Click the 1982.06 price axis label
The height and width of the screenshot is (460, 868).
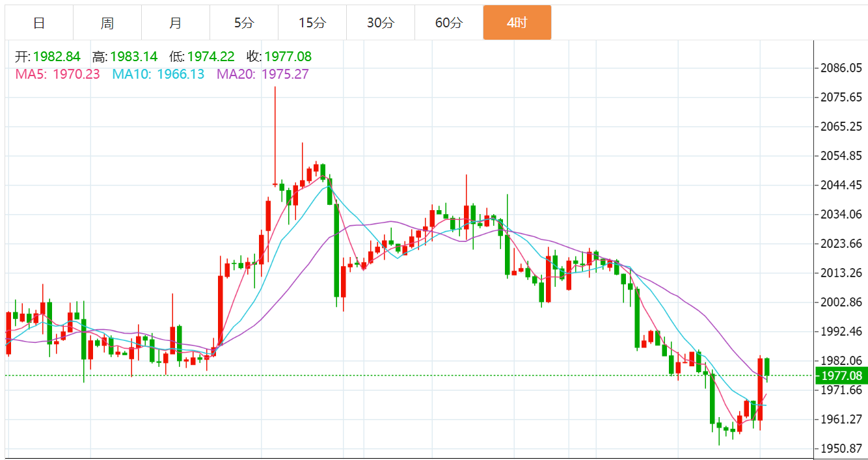pos(841,360)
